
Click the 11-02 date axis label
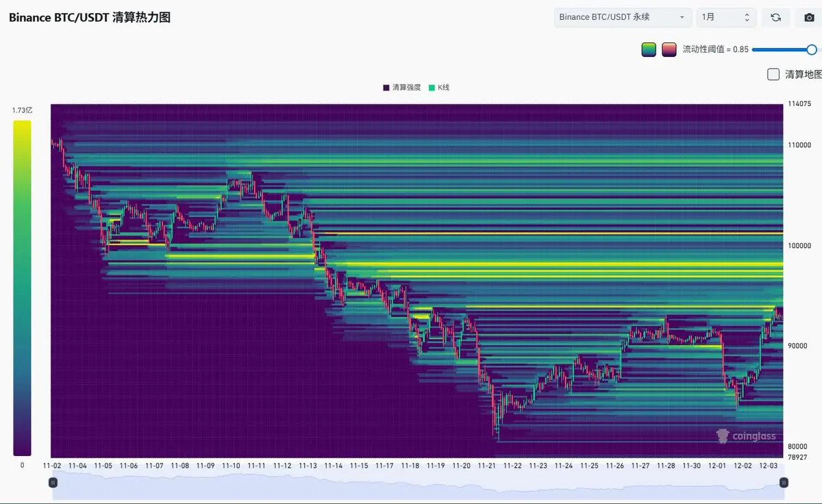pyautogui.click(x=52, y=466)
